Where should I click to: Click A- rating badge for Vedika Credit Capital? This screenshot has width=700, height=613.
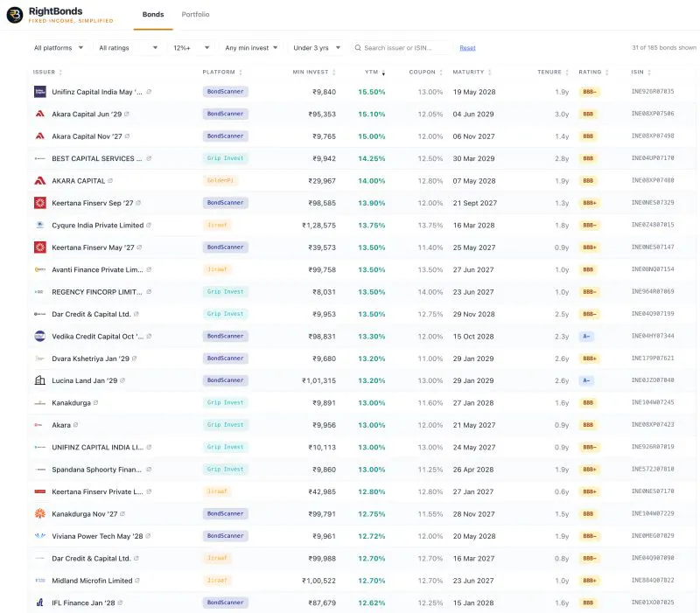pyautogui.click(x=586, y=337)
